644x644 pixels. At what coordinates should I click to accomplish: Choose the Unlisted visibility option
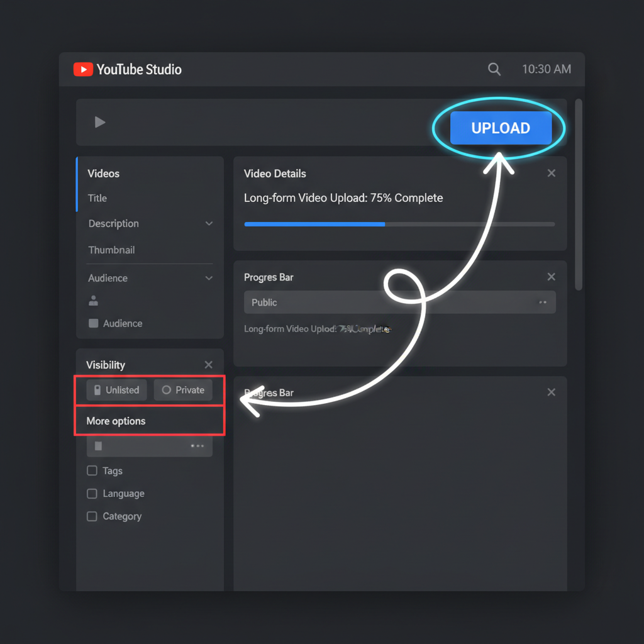click(116, 390)
